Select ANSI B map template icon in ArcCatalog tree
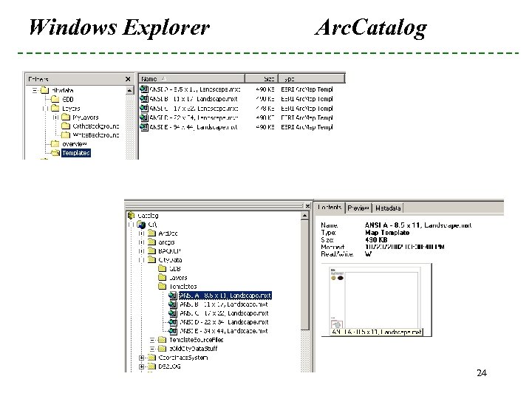The image size is (532, 399). coord(173,304)
